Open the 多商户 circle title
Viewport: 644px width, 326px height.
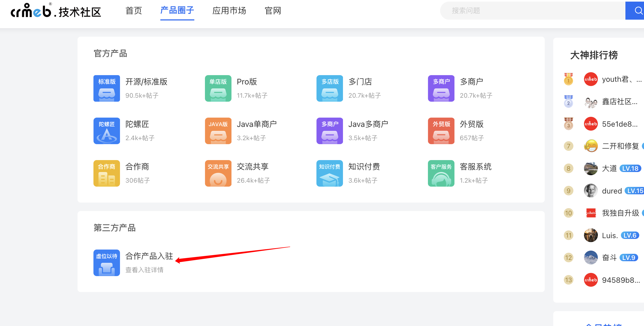(x=472, y=82)
